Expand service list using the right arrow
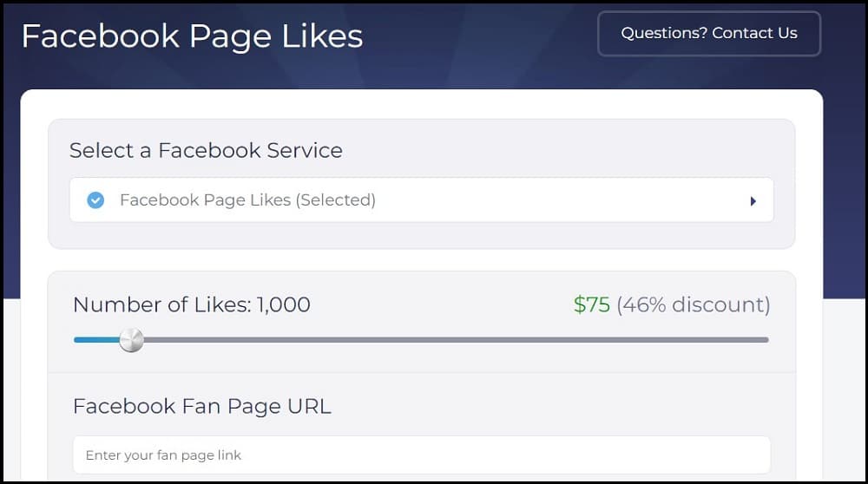The height and width of the screenshot is (484, 868). (x=753, y=200)
